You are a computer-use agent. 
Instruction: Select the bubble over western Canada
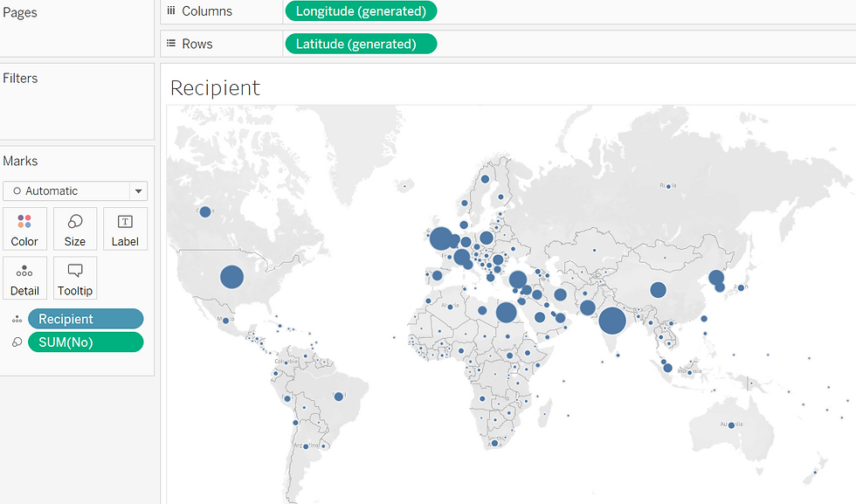coord(205,212)
